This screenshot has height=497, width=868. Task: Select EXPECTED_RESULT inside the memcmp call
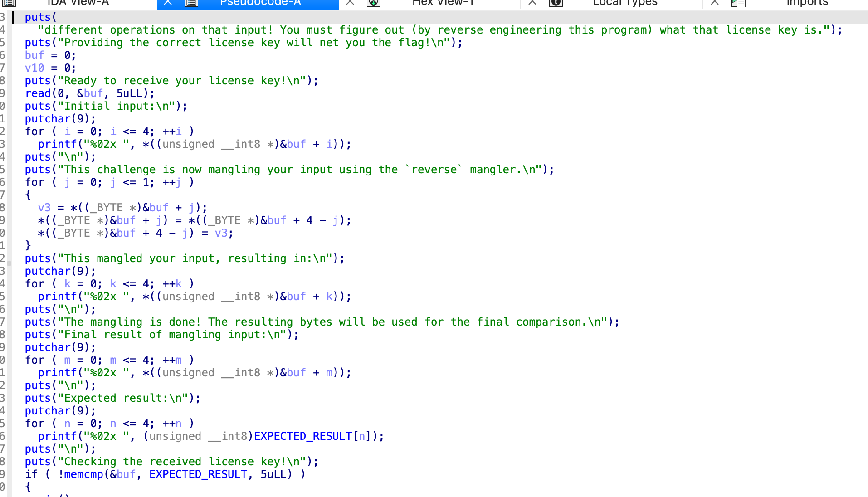(198, 474)
